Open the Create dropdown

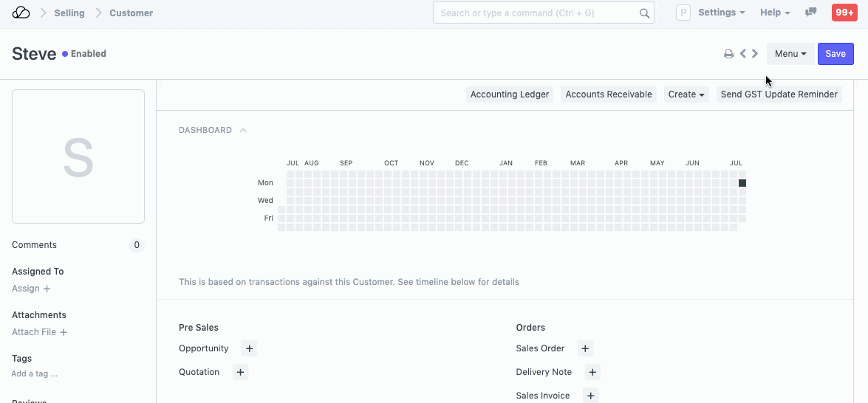tap(687, 94)
